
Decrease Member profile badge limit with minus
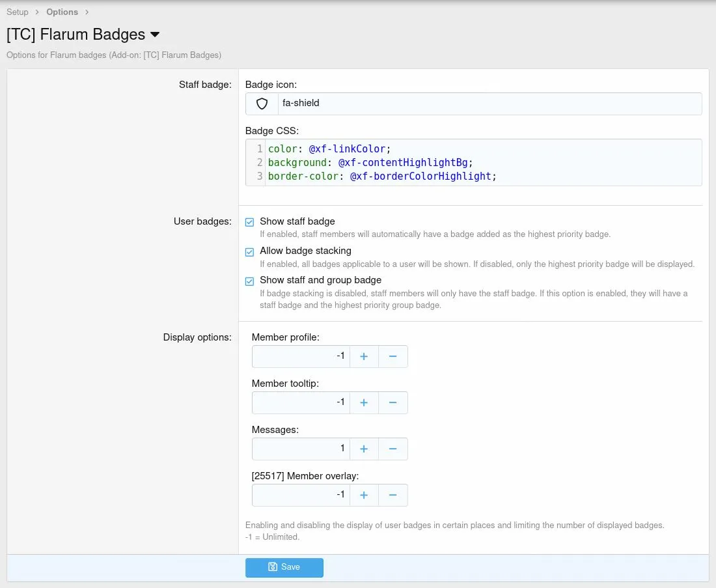(392, 356)
